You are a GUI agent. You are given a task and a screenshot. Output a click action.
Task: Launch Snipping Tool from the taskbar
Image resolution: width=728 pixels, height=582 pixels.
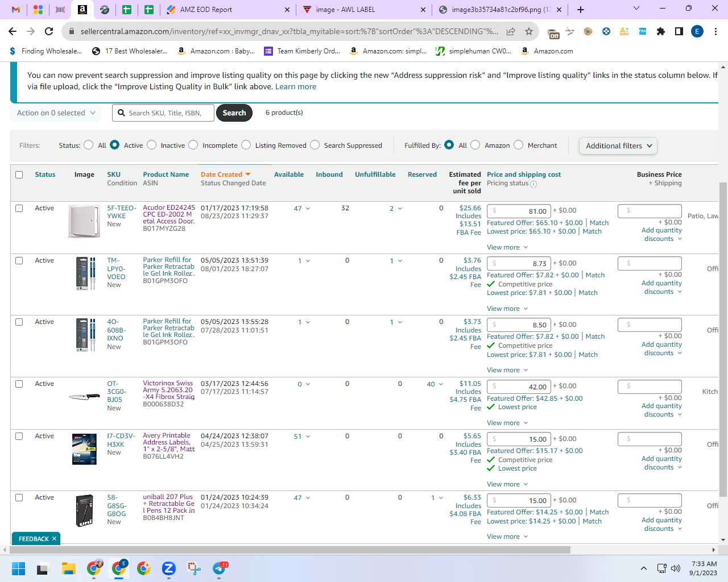coord(194,568)
